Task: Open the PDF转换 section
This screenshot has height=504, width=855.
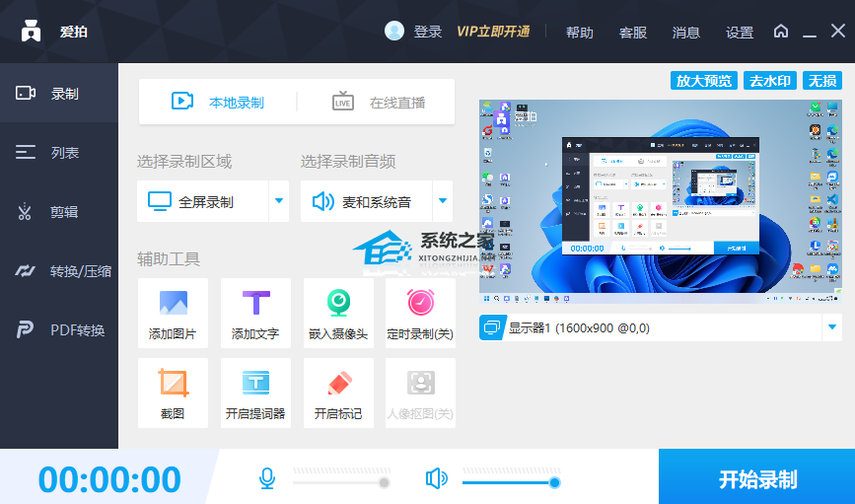Action: pyautogui.click(x=59, y=329)
